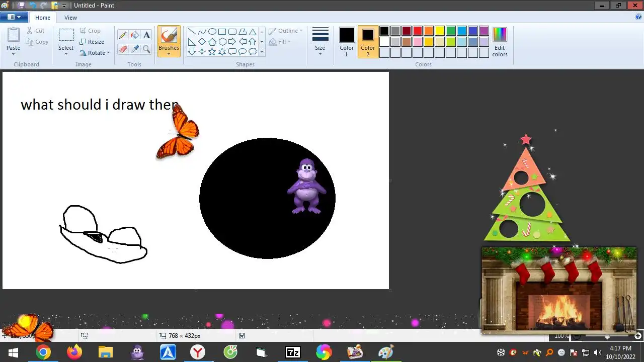
Task: Open File Explorer from the taskbar
Action: click(x=106, y=352)
